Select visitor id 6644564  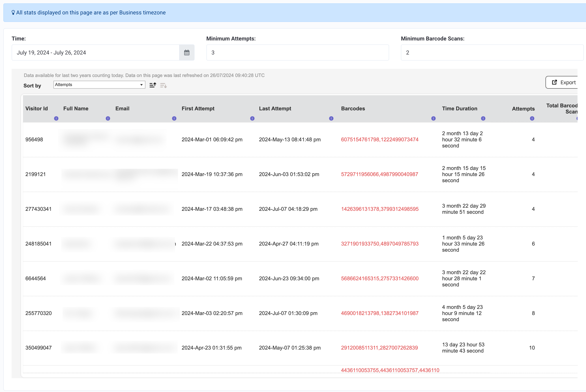[x=36, y=279]
